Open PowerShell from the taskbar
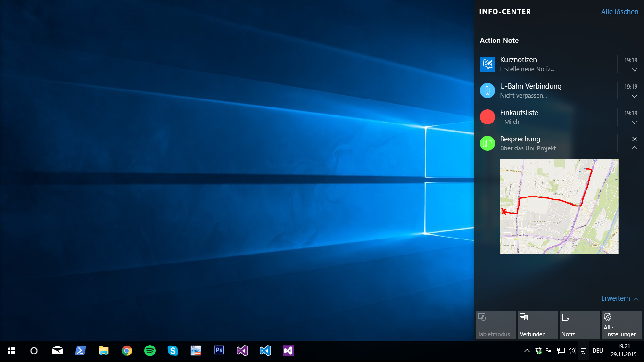 pos(81,351)
